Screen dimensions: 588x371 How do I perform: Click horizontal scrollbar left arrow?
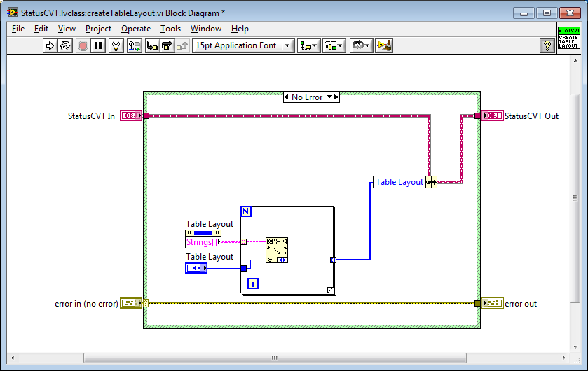click(13, 358)
